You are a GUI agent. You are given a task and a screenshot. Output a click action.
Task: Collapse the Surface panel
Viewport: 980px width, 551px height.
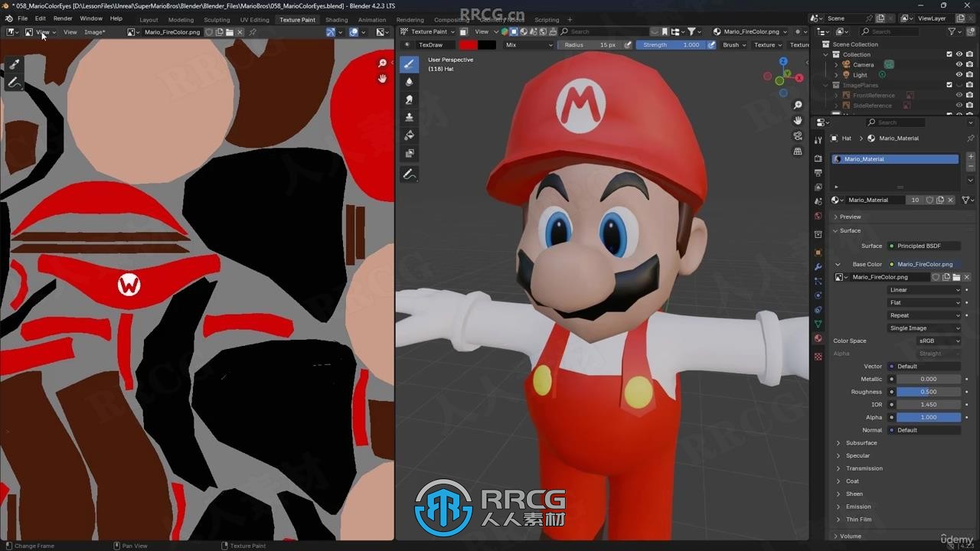[x=850, y=230]
